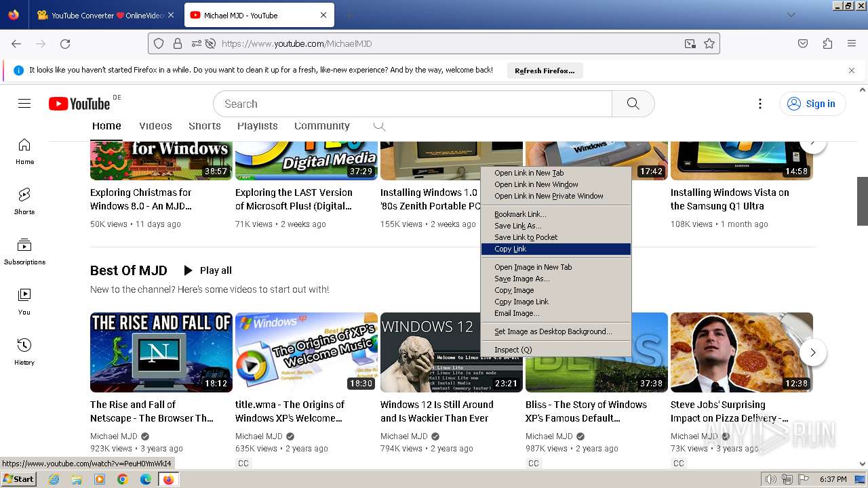Click the Firefox address bar URL
This screenshot has width=868, height=488.
(x=297, y=43)
